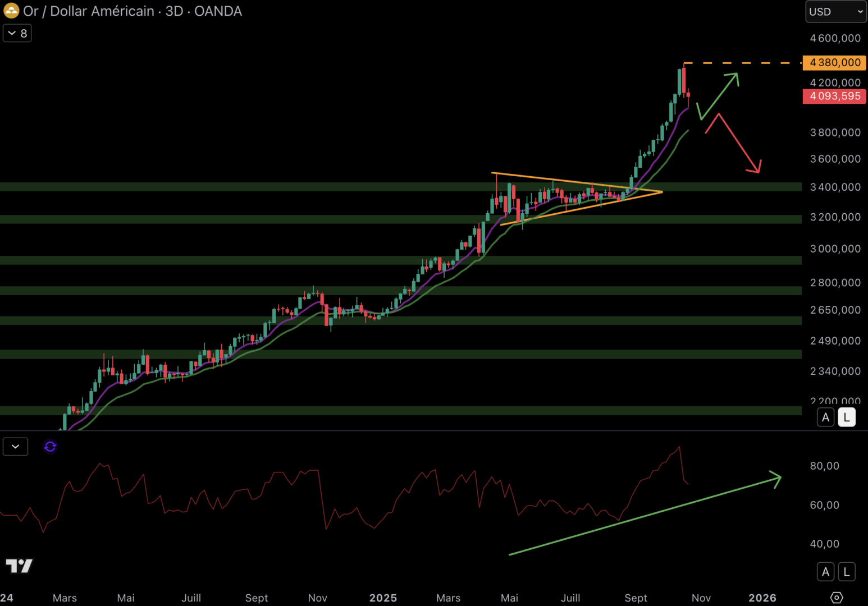Viewport: 868px width, 606px height.
Task: Click the TradingView logo
Action: pos(19,566)
